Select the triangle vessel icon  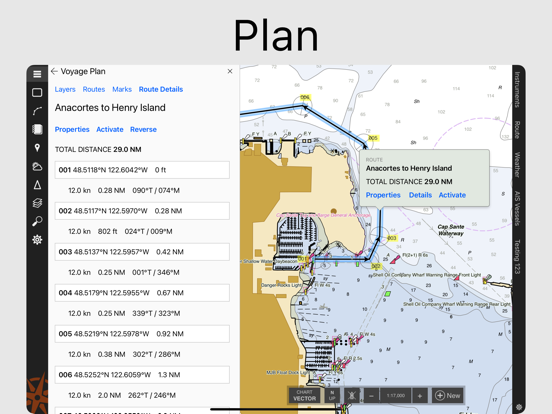click(x=37, y=185)
